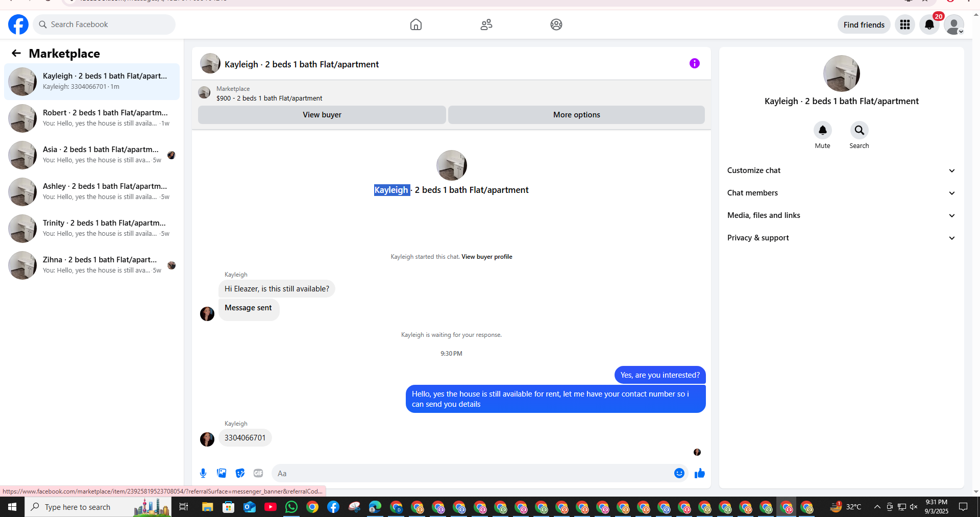Go back using the Marketplace arrow

(16, 53)
